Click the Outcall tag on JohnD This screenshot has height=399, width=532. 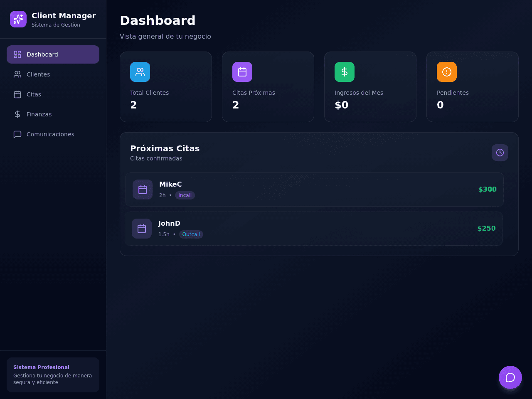coord(191,234)
